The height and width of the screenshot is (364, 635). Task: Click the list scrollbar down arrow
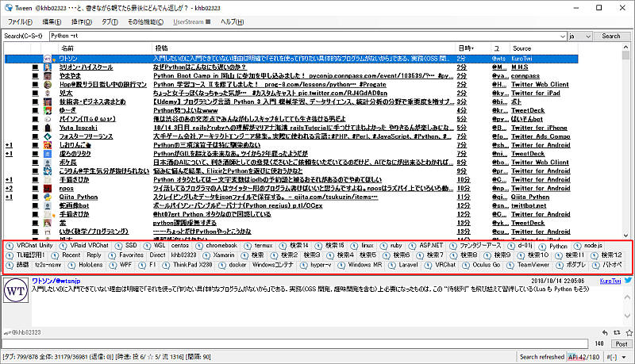tap(625, 235)
